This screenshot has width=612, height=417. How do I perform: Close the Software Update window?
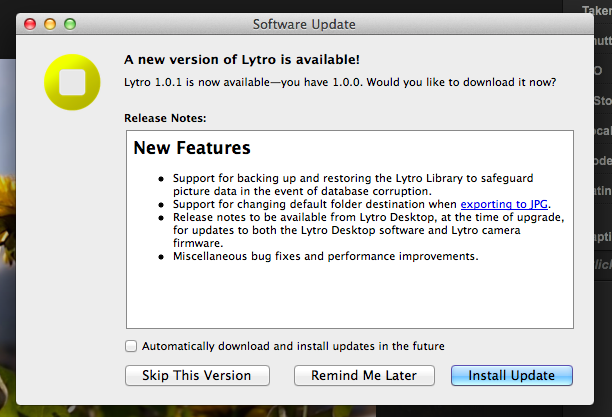[x=30, y=23]
